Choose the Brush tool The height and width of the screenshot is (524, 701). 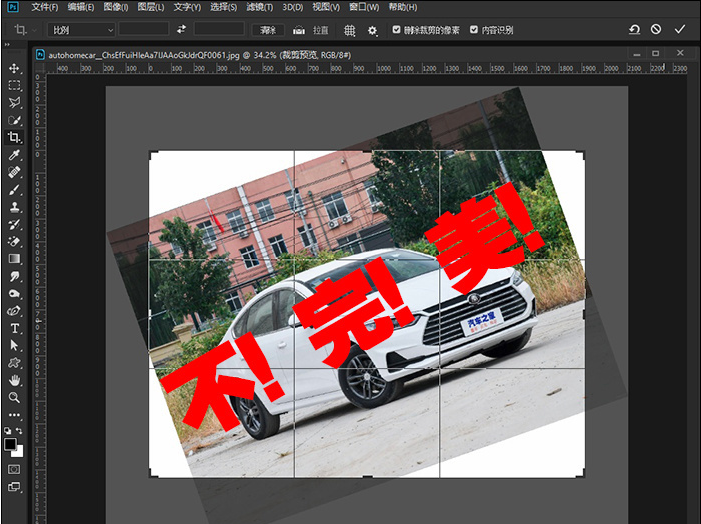click(x=14, y=189)
